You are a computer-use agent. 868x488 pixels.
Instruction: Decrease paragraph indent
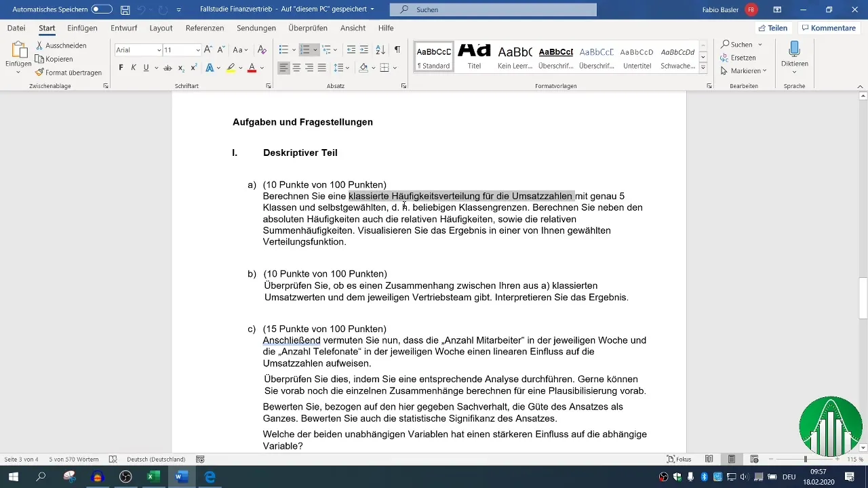pos(351,50)
